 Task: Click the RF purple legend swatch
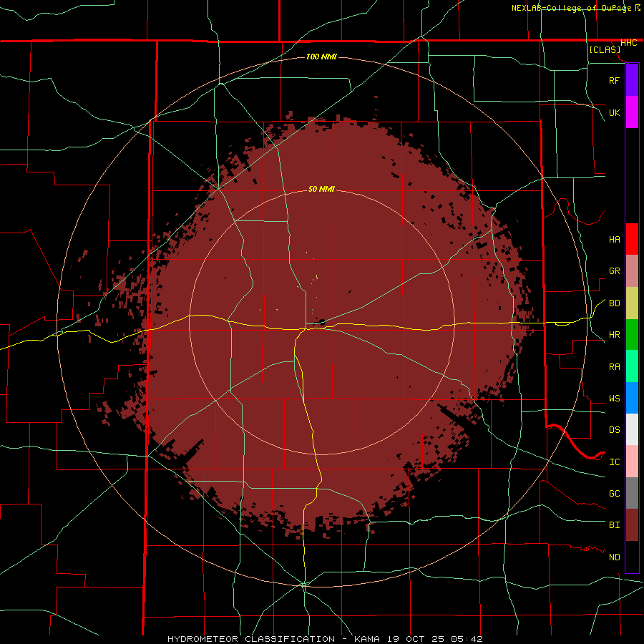pos(632,80)
